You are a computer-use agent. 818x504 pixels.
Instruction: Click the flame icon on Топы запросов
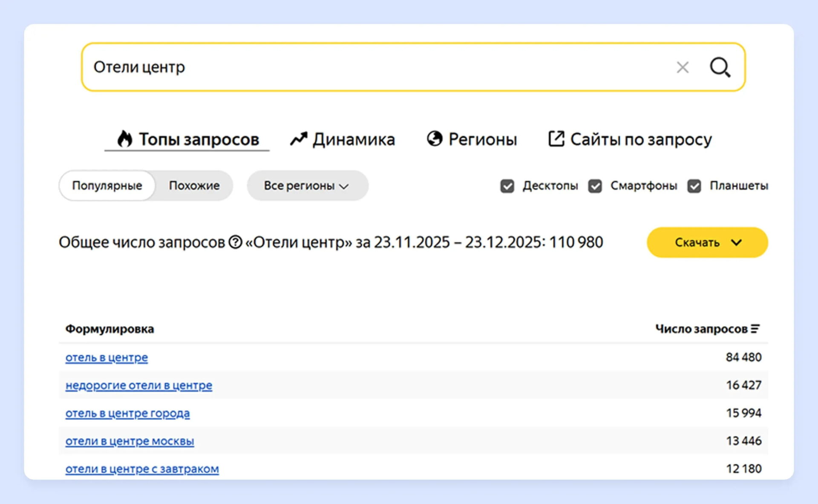(x=124, y=139)
